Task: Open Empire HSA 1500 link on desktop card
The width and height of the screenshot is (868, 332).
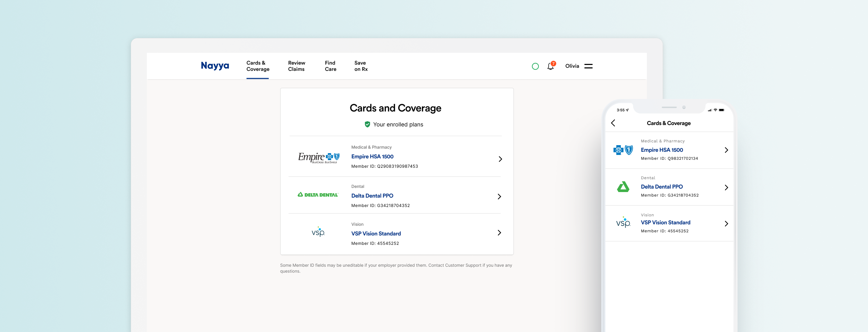Action: tap(372, 157)
